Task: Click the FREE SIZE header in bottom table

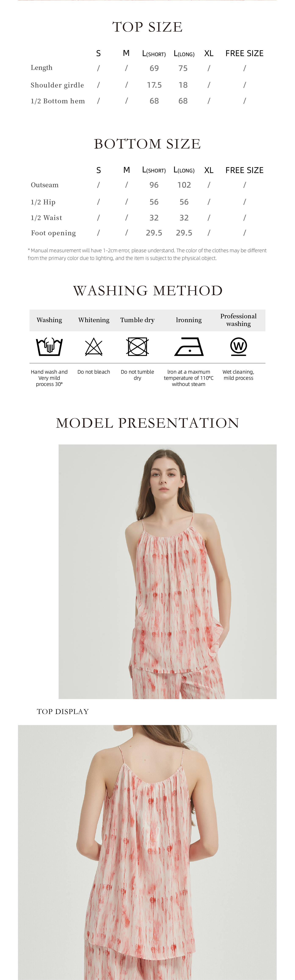Action: point(244,170)
